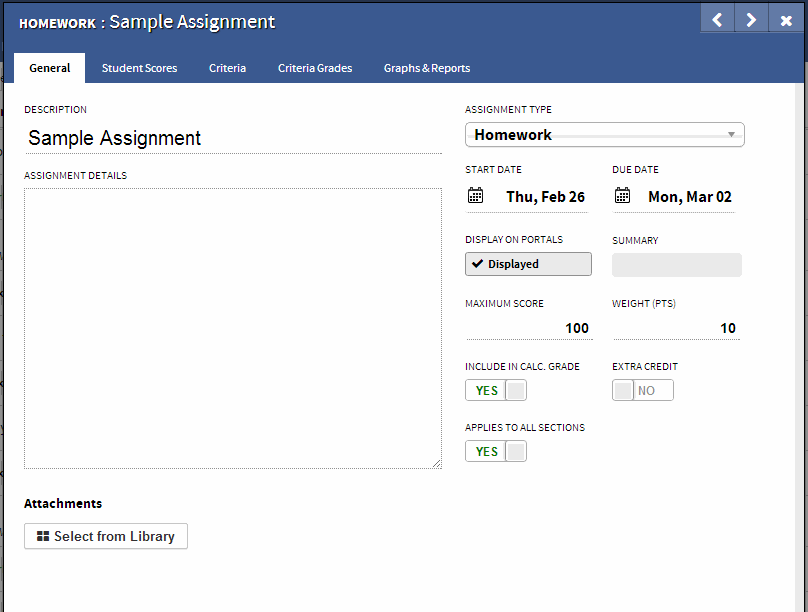Toggle the Display on Portals setting

(528, 263)
